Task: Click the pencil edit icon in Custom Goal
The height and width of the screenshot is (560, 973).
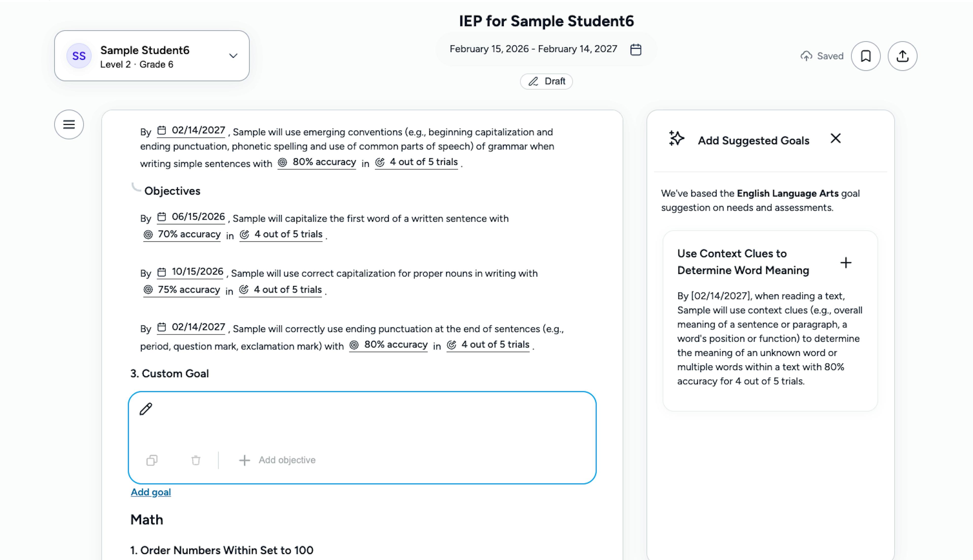Action: 146,409
